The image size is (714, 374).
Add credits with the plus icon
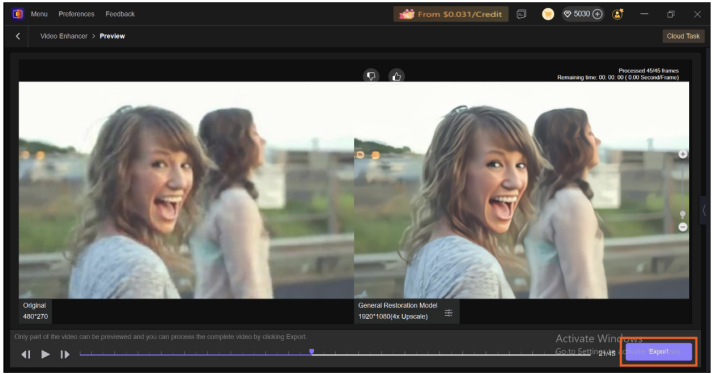[x=597, y=14]
